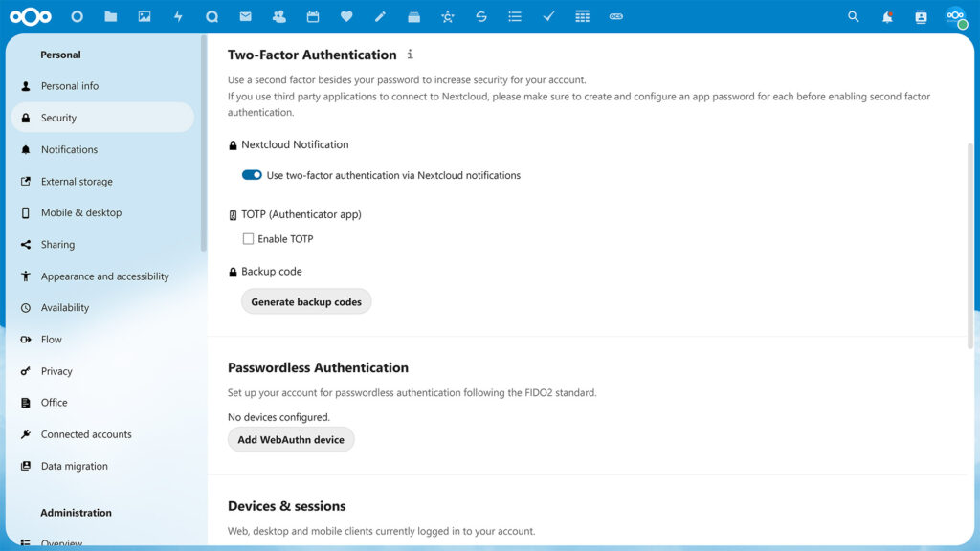Open the Notes pencil icon

coord(379,15)
